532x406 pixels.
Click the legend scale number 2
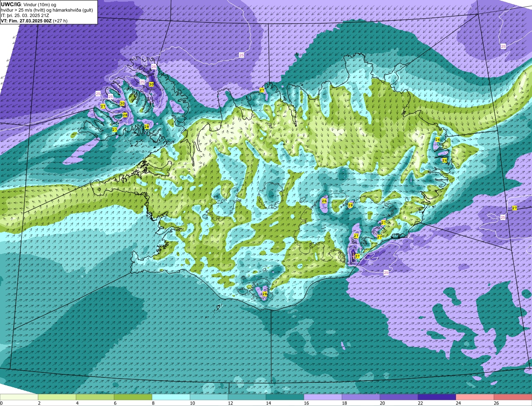39,403
